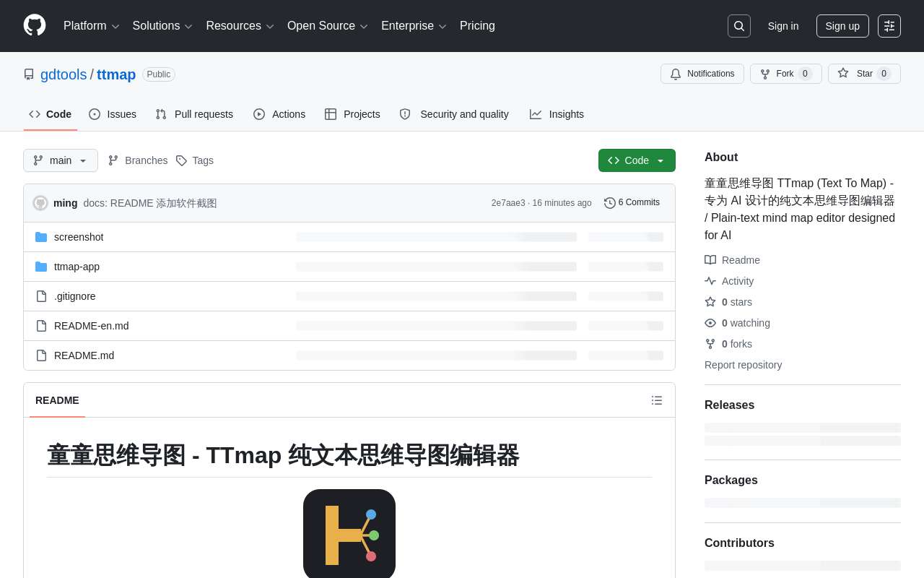Image resolution: width=924 pixels, height=578 pixels.
Task: Click the Notifications button
Action: [702, 74]
